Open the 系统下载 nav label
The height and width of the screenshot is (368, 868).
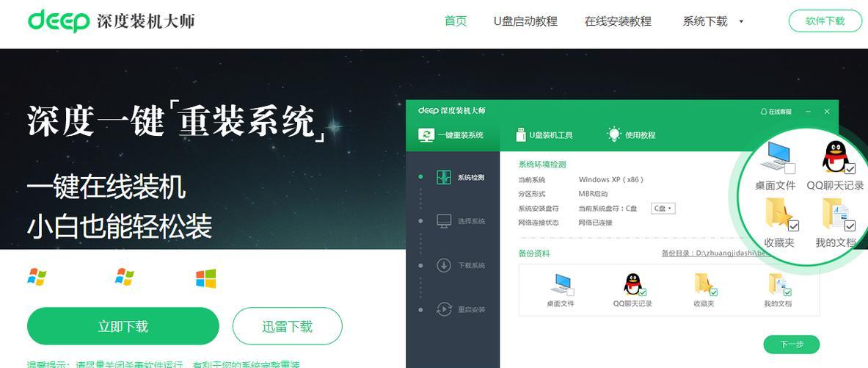(704, 21)
